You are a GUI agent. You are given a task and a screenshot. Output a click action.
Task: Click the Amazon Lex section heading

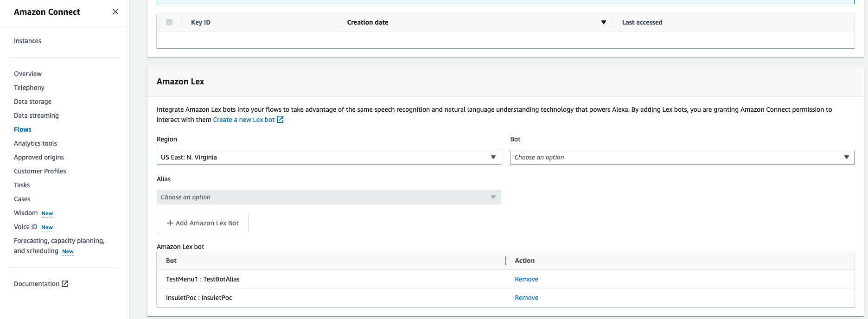click(180, 82)
